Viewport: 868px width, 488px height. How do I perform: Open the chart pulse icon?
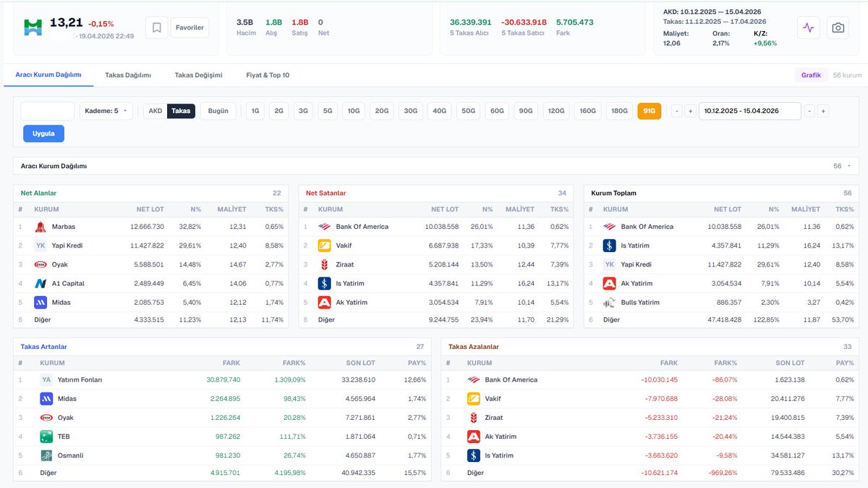(809, 28)
